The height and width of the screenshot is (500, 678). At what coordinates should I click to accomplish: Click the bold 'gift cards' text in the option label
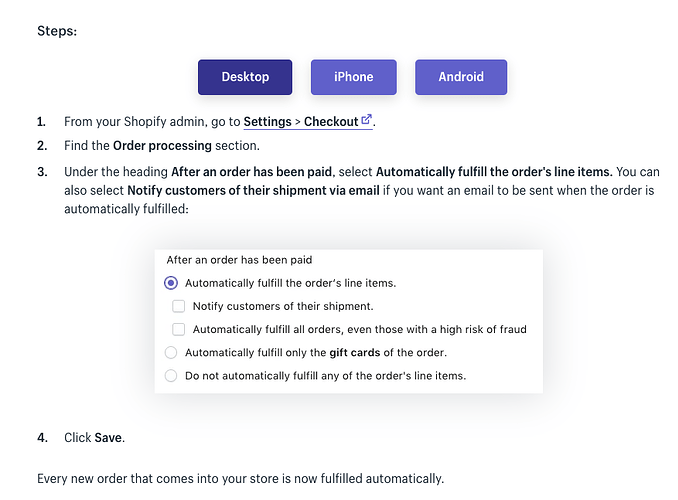(357, 352)
